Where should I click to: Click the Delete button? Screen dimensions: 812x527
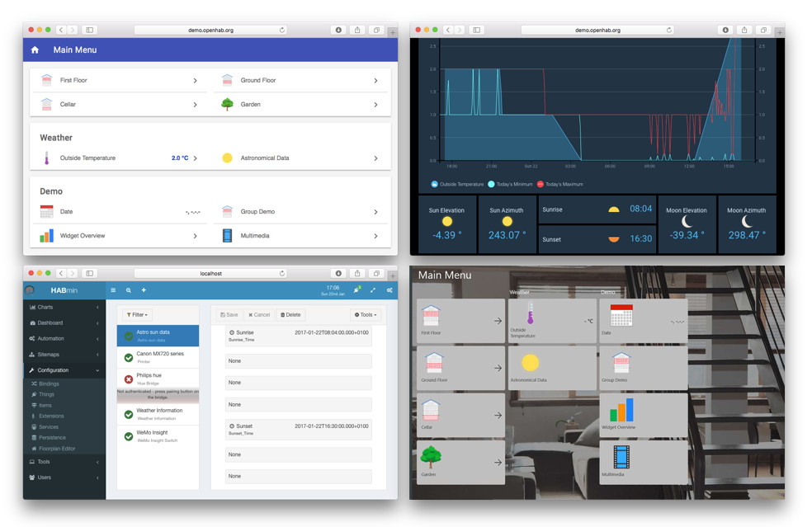point(290,315)
